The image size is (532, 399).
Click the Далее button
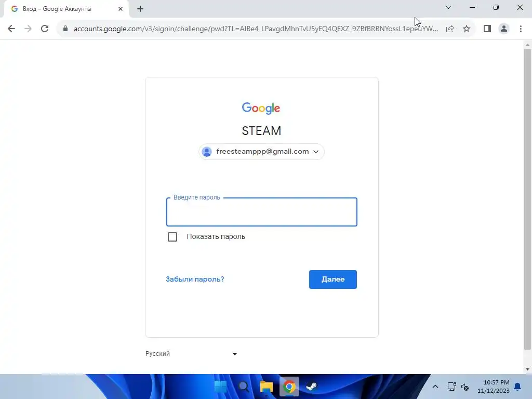333,280
